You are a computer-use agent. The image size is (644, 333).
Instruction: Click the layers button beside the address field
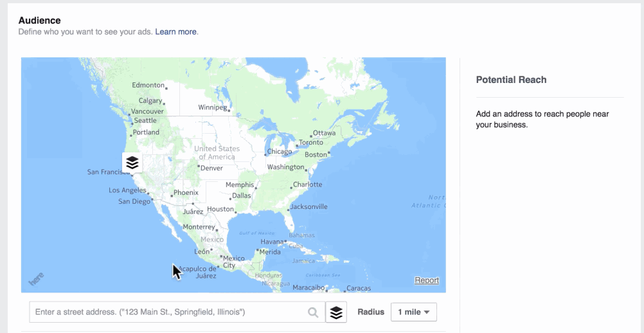(336, 312)
